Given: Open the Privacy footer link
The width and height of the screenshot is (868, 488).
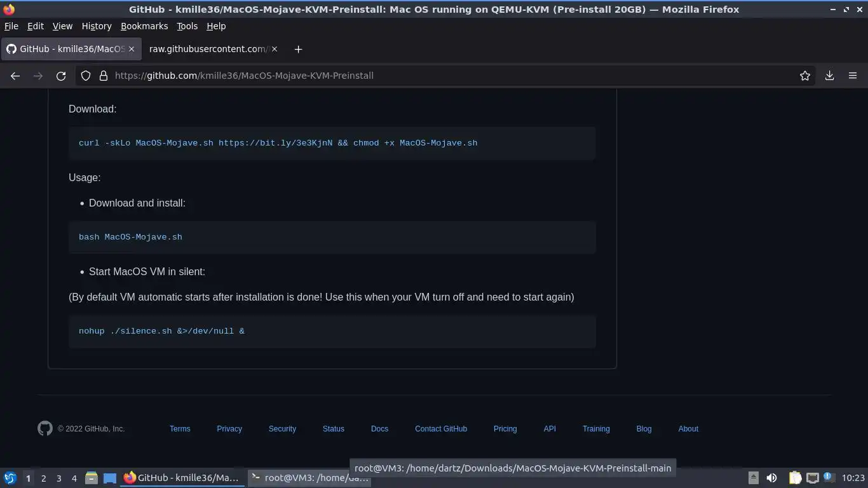Looking at the screenshot, I should 229,429.
